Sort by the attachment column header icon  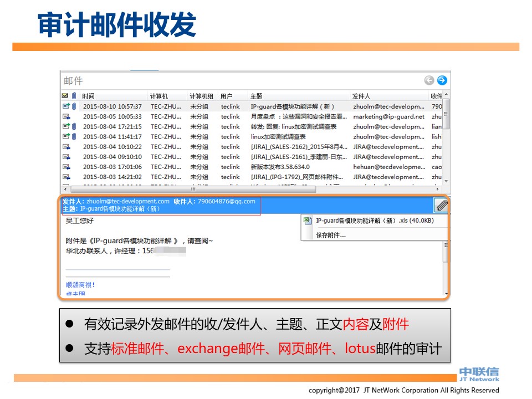[74, 96]
